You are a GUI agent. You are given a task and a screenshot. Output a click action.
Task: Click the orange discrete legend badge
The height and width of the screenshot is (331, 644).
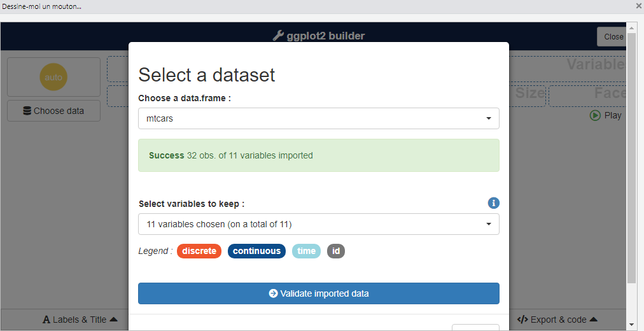(199, 251)
